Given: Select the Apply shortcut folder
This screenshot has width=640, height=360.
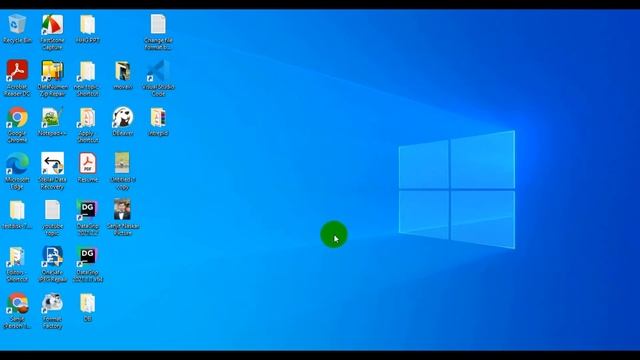Looking at the screenshot, I should click(87, 124).
